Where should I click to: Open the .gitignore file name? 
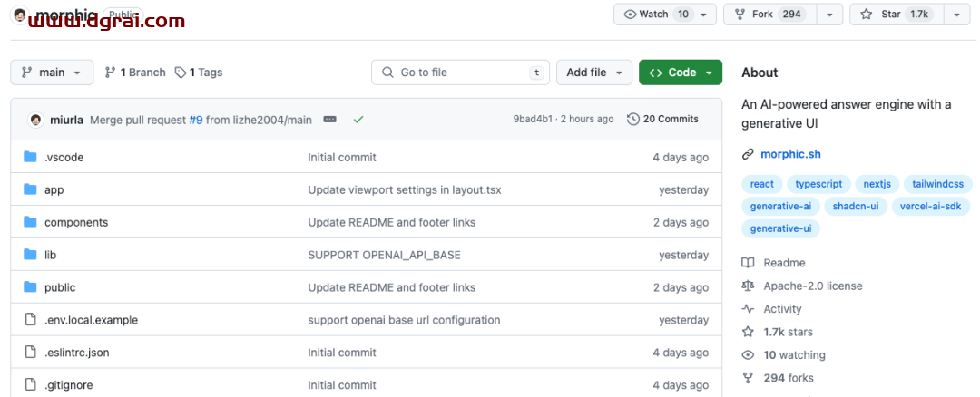(x=69, y=385)
